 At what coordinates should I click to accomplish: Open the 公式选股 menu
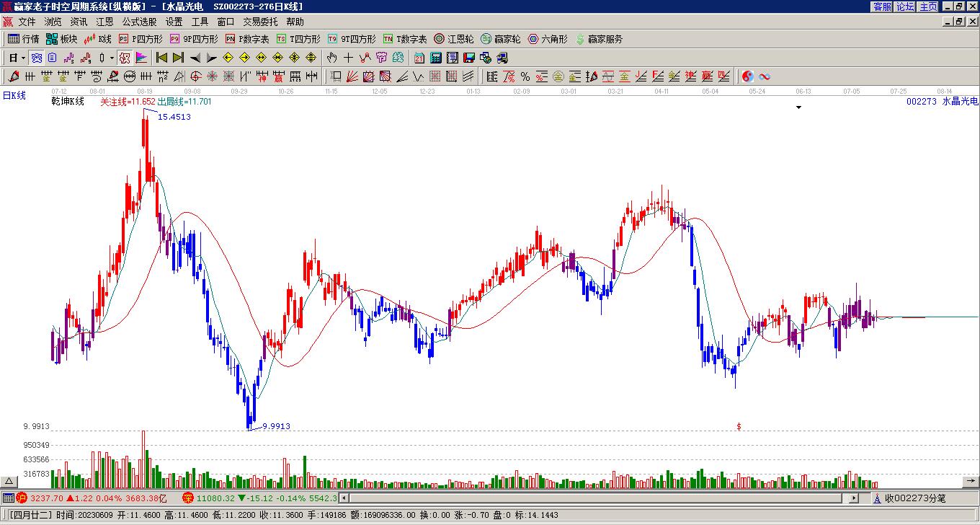click(140, 22)
